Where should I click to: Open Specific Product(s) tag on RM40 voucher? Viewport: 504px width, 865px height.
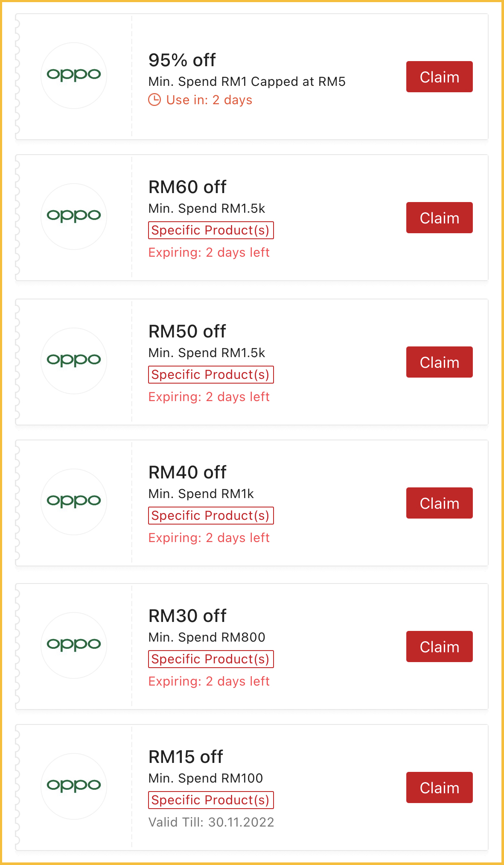pyautogui.click(x=211, y=516)
